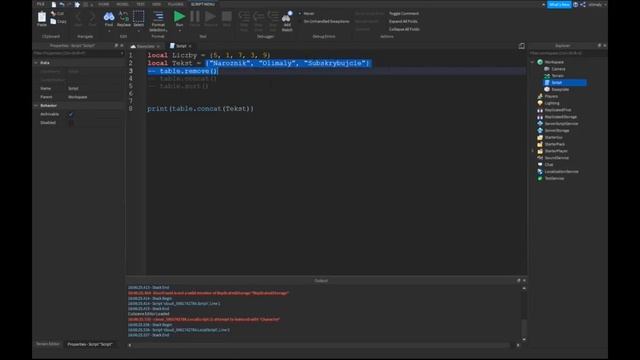Viewport: 640px width, 360px height.
Task: Click the Filter workspace search field
Action: point(567,53)
